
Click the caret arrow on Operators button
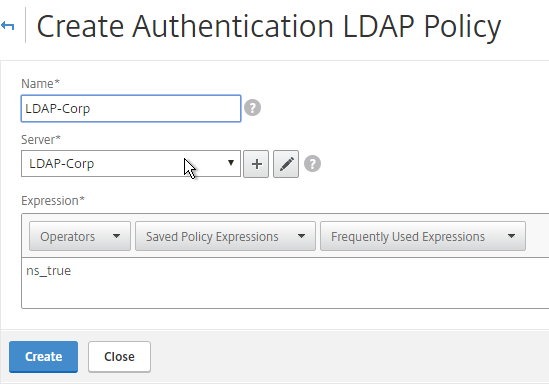117,236
